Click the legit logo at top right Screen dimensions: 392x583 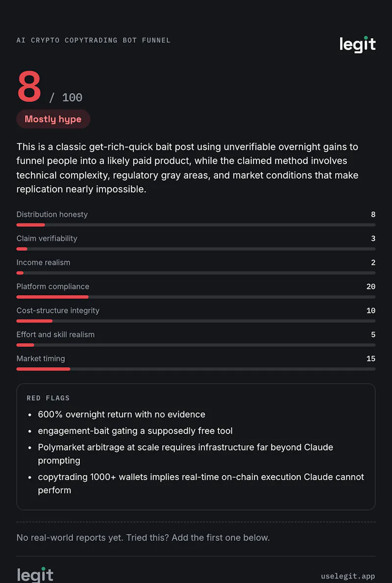pos(357,45)
